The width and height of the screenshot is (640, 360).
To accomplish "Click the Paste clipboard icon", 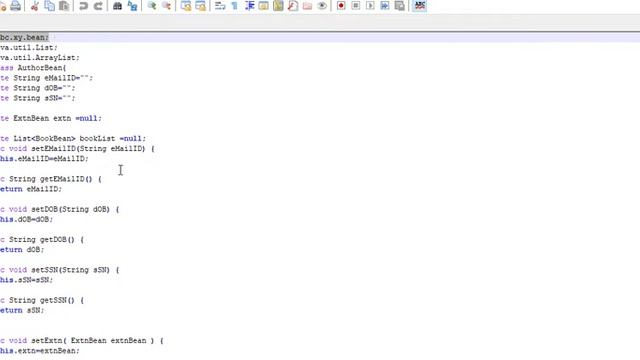I will [64, 6].
